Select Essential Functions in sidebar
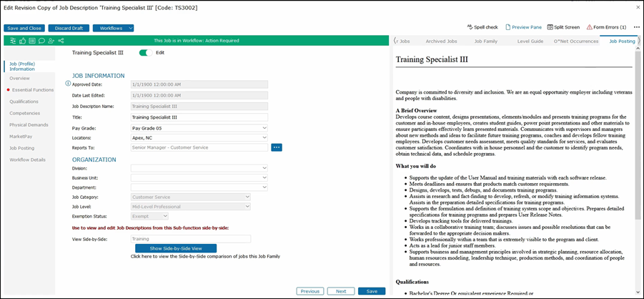 pos(32,89)
